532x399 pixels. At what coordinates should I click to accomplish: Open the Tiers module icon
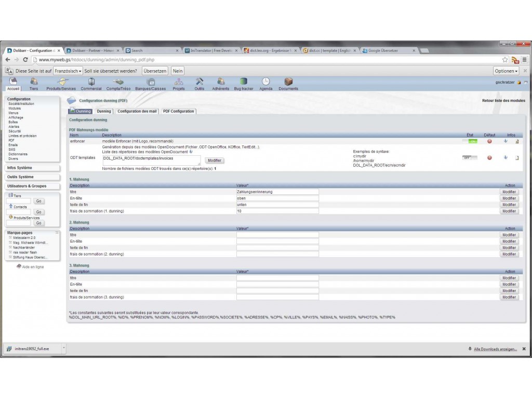34,82
